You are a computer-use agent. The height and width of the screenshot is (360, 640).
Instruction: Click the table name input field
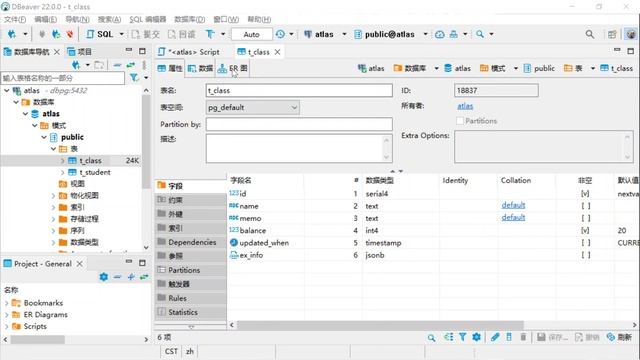pyautogui.click(x=299, y=91)
